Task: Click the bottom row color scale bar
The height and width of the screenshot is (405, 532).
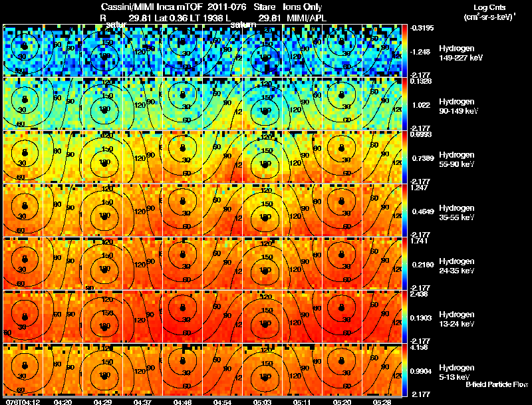Action: 405,370
